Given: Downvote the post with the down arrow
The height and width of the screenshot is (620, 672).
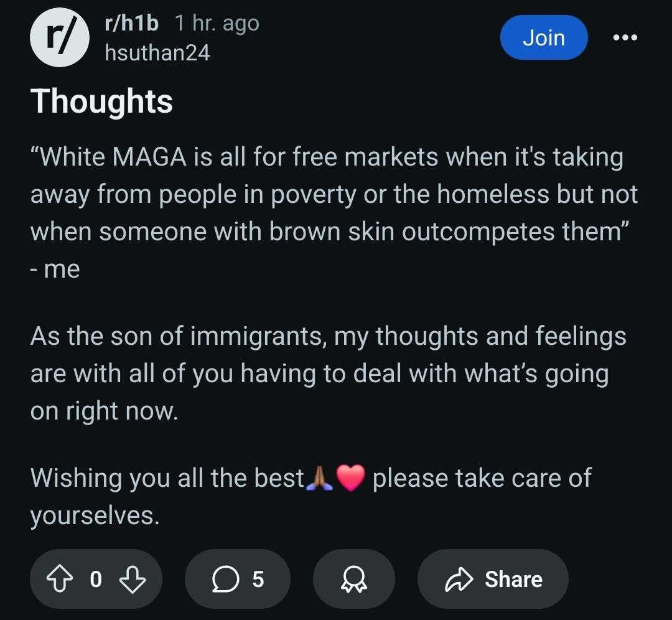Looking at the screenshot, I should point(133,579).
